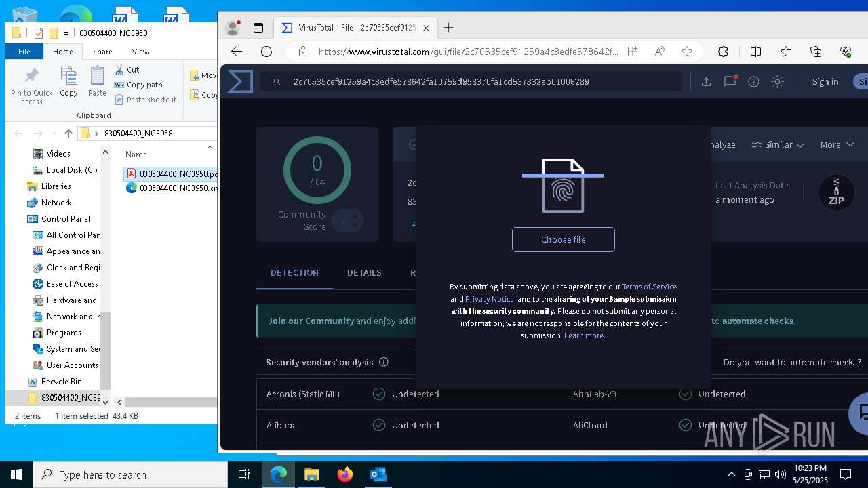Click the VirusTotal hash search field
The image size is (868, 488).
pos(471,81)
